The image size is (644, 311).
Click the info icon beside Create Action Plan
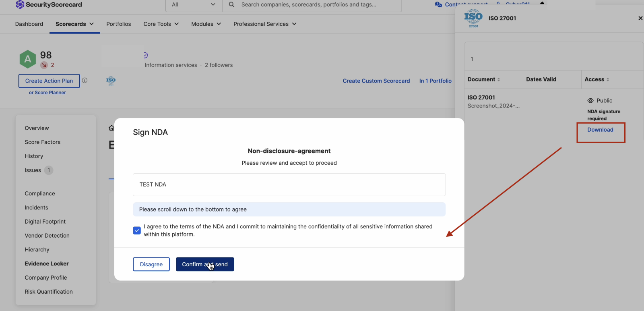point(85,81)
